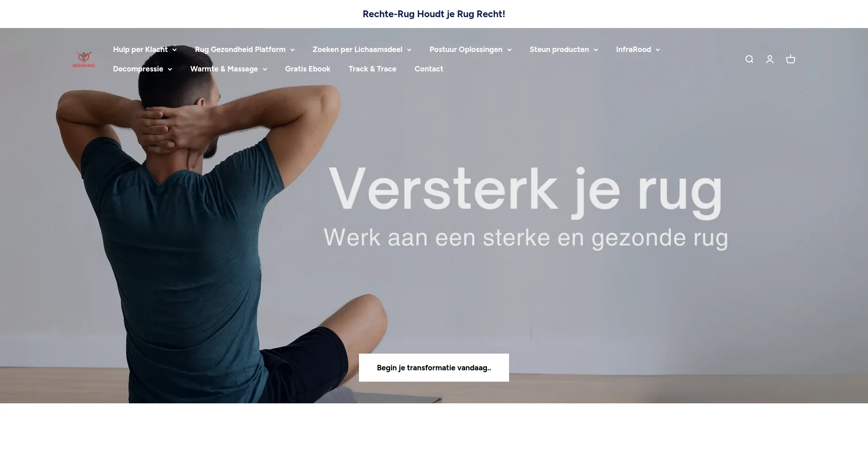Expand the Decompressie menu
Viewport: 868px width, 449px height.
click(142, 69)
